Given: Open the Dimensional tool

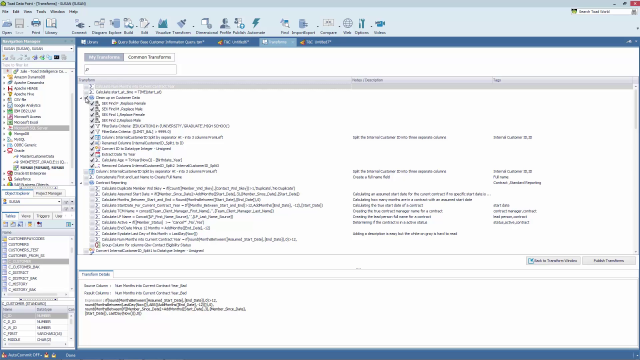Looking at the screenshot, I should click(x=207, y=25).
